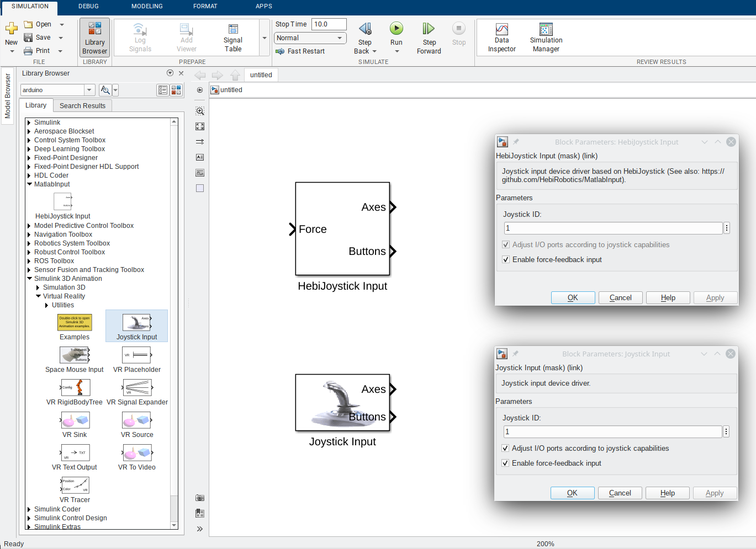Collapse the Virtual Reality node
Viewport: 756px width, 549px height.
click(x=38, y=296)
